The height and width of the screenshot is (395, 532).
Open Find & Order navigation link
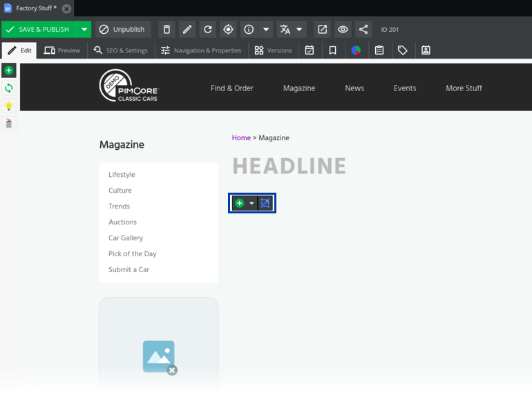[x=231, y=88]
